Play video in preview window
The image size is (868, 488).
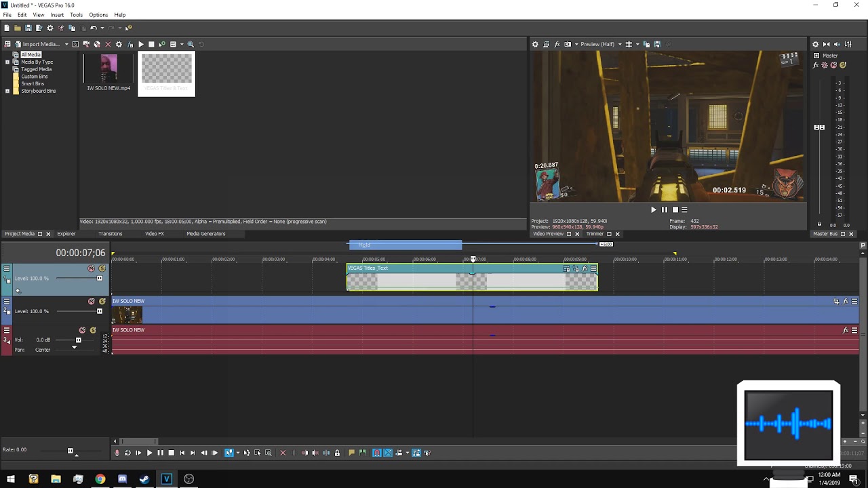click(654, 209)
